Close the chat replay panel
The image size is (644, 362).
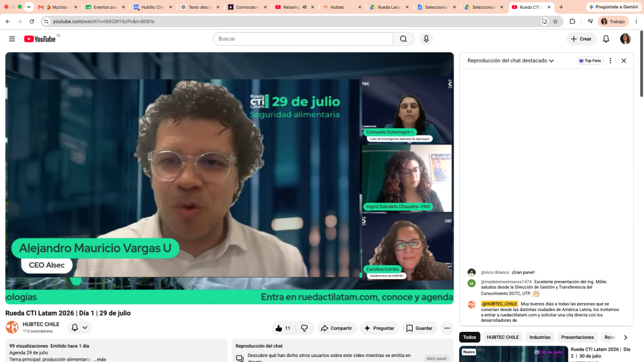(623, 61)
